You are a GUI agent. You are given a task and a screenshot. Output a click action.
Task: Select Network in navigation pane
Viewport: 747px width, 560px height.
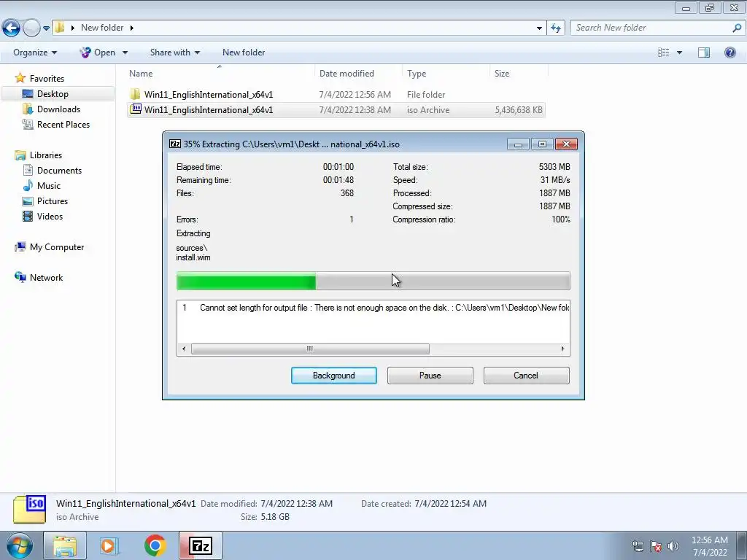pos(46,278)
